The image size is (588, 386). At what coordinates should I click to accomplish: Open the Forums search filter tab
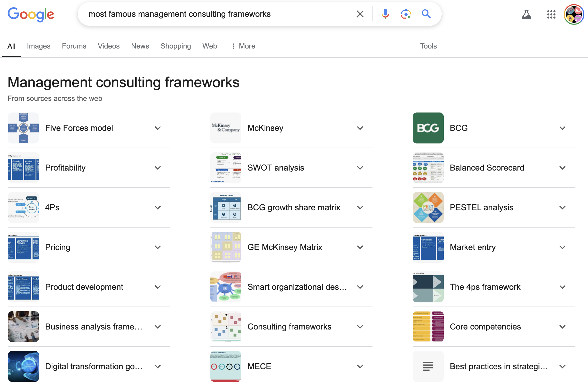pyautogui.click(x=73, y=46)
